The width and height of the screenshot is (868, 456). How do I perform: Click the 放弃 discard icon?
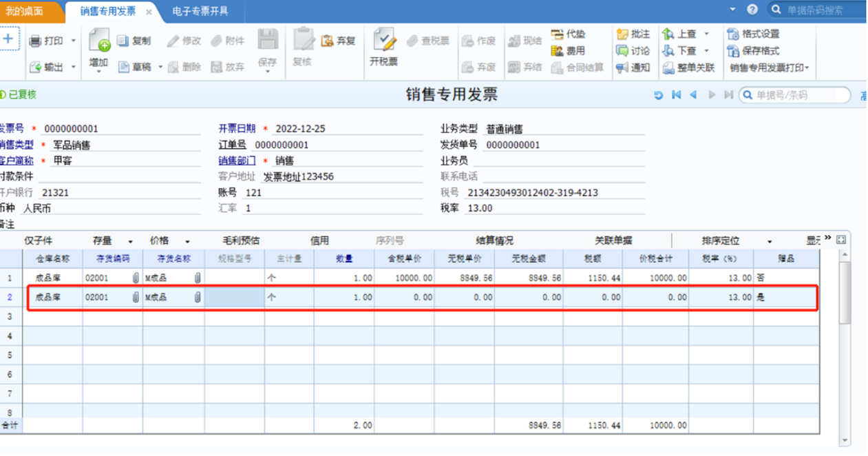click(x=217, y=67)
